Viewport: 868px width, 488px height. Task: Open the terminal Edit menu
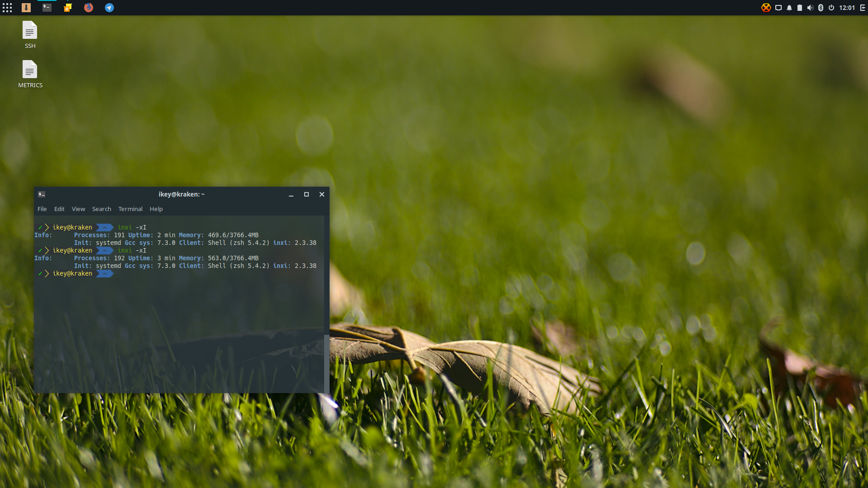coord(59,209)
